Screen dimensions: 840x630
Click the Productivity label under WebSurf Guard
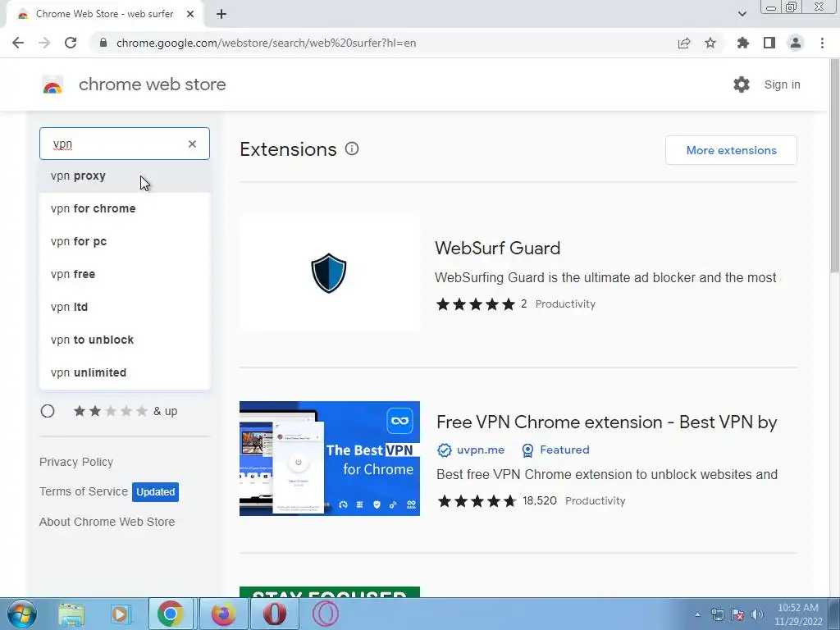pos(565,304)
